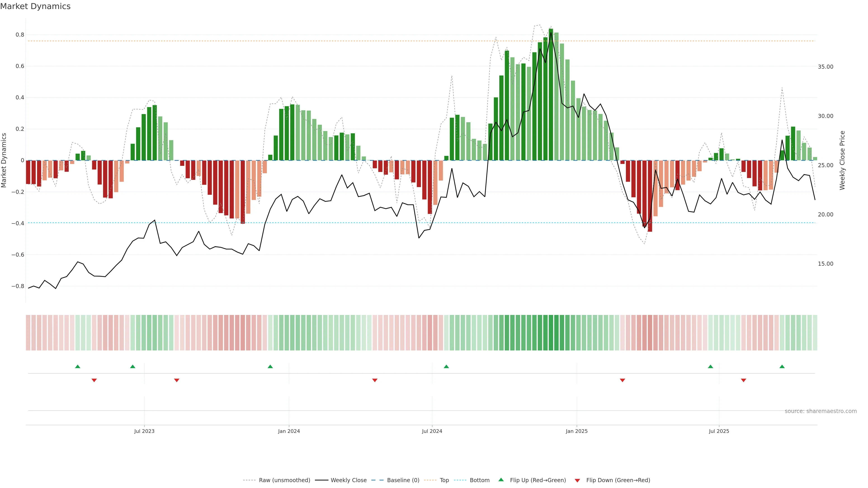Image resolution: width=868 pixels, height=488 pixels.
Task: Click green flip-up marker right after Jul 2024
Action: [446, 366]
